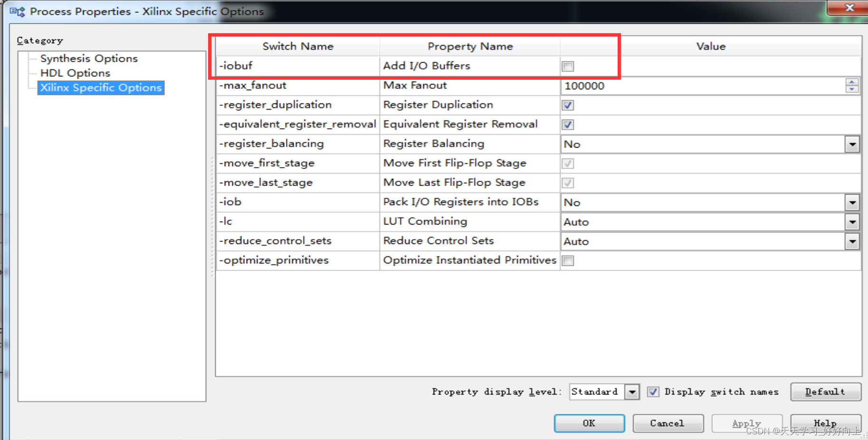The image size is (868, 440).
Task: Increase Max Fanout with up spinner arrow
Action: click(x=852, y=82)
